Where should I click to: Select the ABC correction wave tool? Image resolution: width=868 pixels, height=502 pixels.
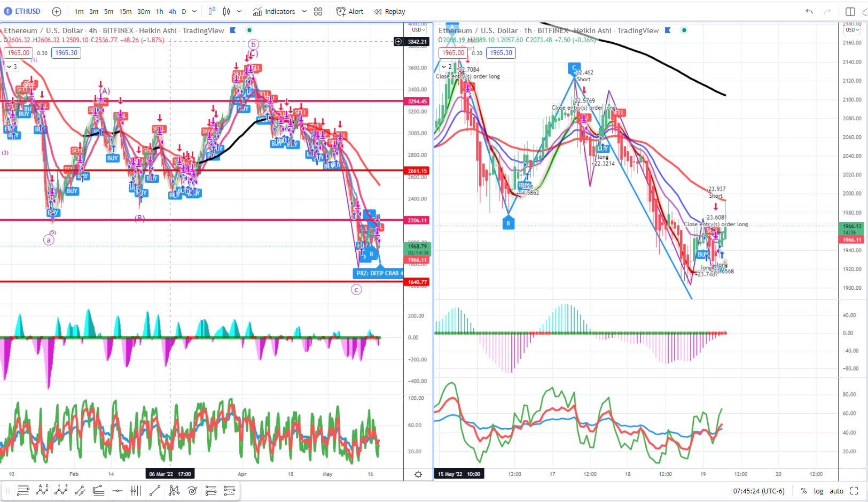tap(42, 490)
